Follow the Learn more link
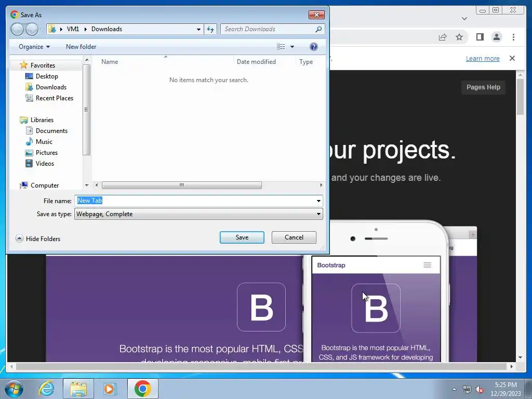532x399 pixels. 483,58
